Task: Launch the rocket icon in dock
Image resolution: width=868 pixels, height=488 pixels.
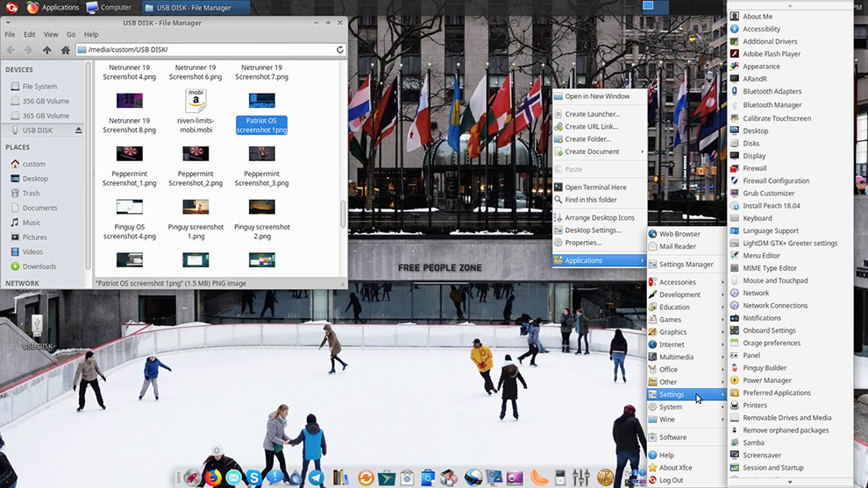Action: pyautogui.click(x=192, y=477)
